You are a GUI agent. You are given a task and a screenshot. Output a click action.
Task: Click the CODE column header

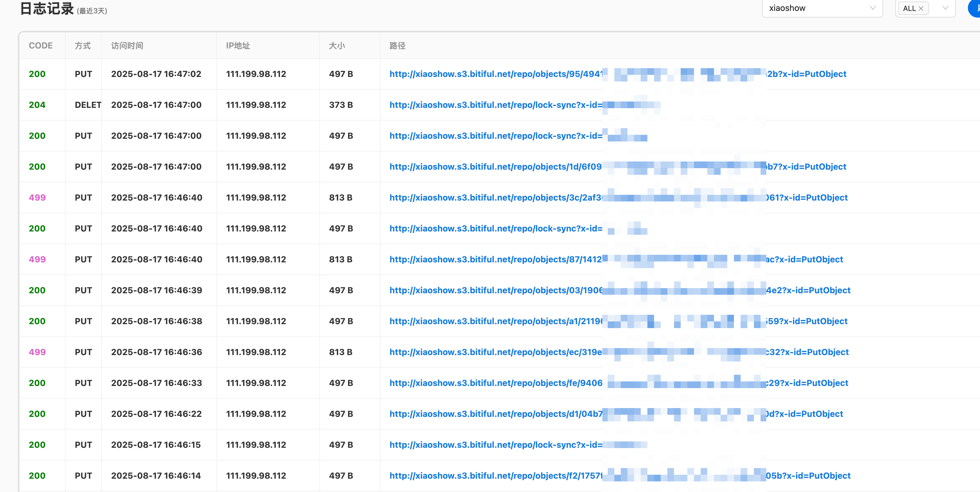point(41,46)
